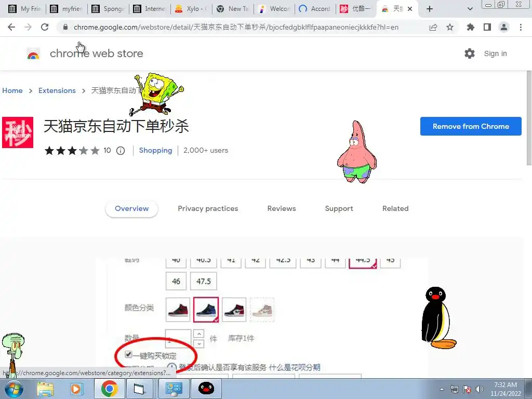Open the Pingu penguin taskbar app
This screenshot has width=532, height=399.
pos(206,389)
